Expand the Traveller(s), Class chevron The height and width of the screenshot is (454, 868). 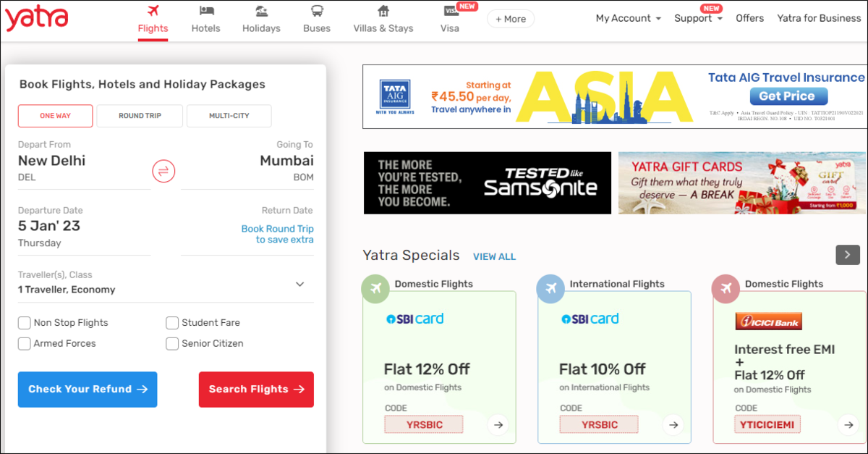300,284
